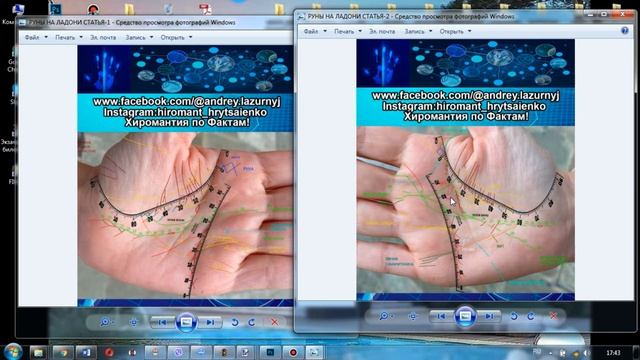
Task: Delete the photo in СТАТЬЯ-1 viewer
Action: (275, 322)
